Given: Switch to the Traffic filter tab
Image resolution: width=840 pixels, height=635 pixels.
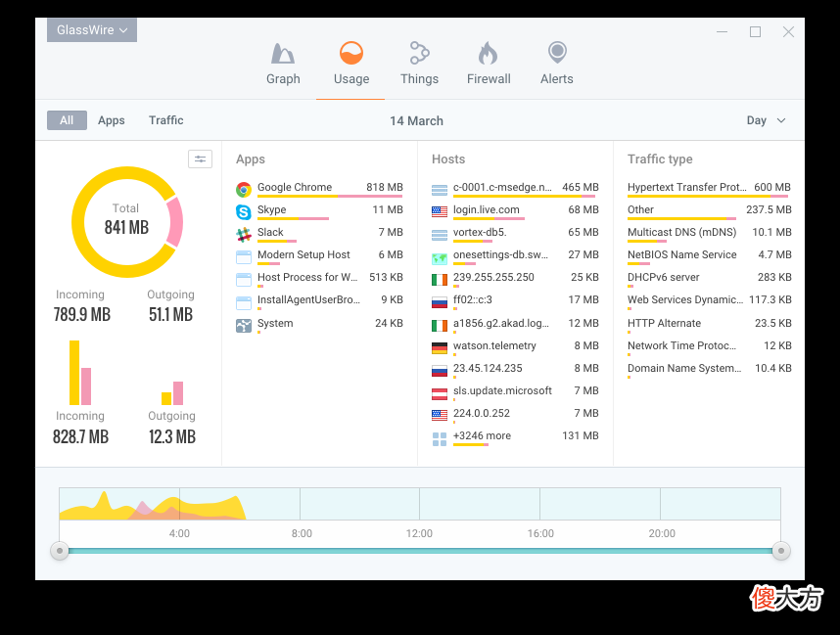Looking at the screenshot, I should point(166,120).
